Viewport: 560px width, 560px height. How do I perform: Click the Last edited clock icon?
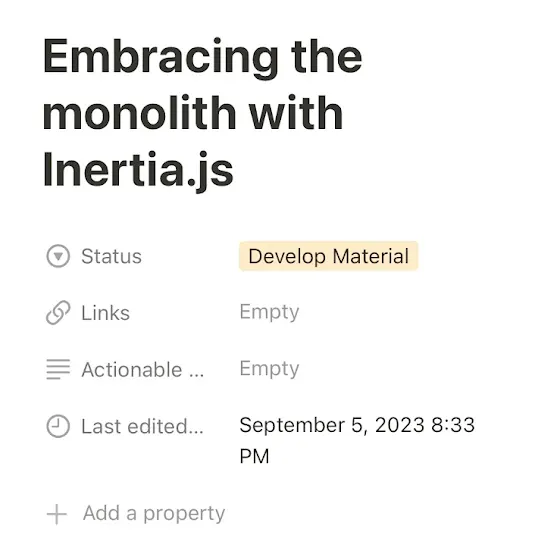[58, 426]
